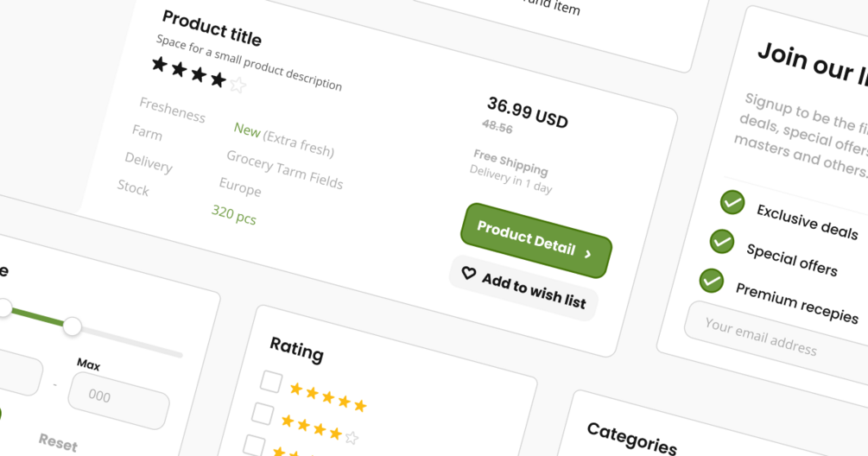Click the chevron arrow inside Product Detail

pyautogui.click(x=588, y=254)
